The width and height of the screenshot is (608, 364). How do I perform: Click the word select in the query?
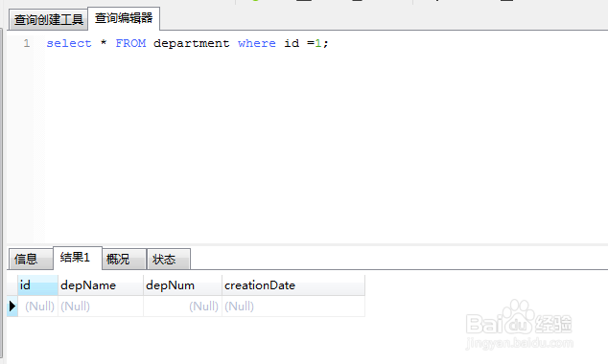coord(69,43)
